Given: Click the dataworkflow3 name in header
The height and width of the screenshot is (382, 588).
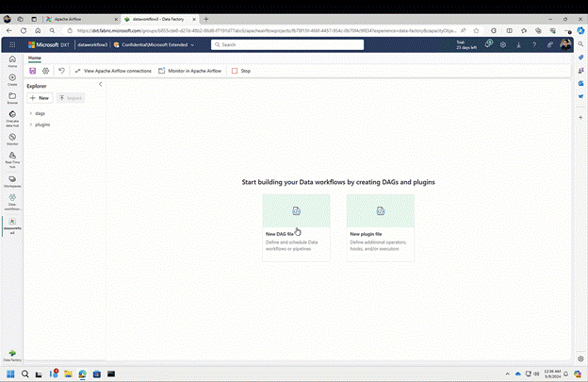Looking at the screenshot, I should 92,44.
